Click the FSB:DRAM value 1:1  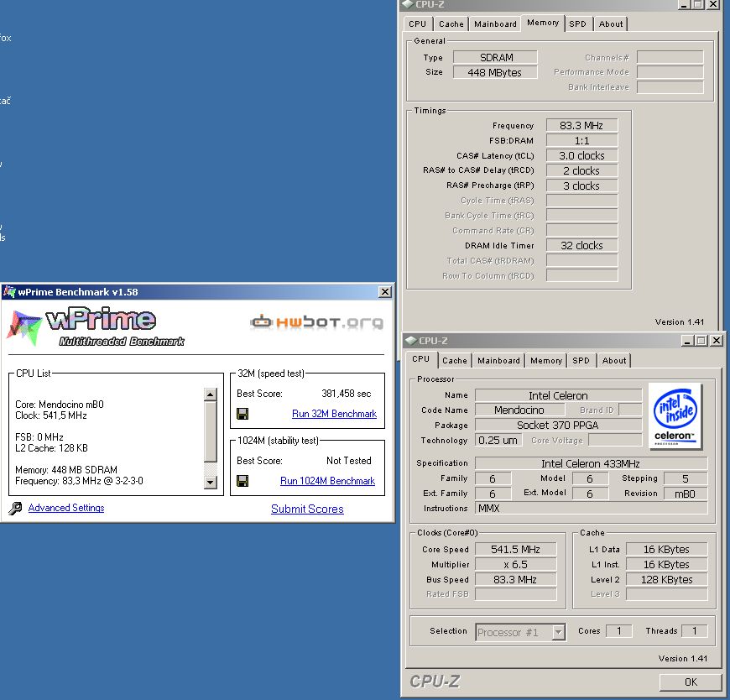click(x=581, y=141)
